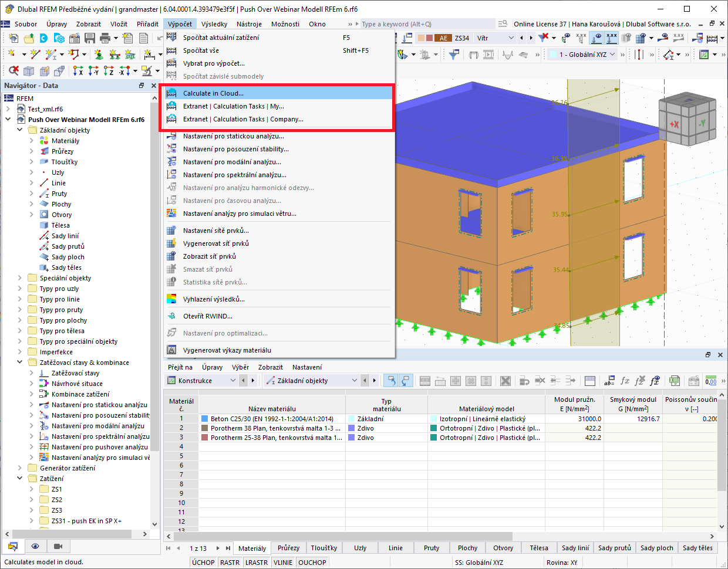The width and height of the screenshot is (728, 569).
Task: Expand the Generátor zatížení tree node
Action: pyautogui.click(x=20, y=468)
